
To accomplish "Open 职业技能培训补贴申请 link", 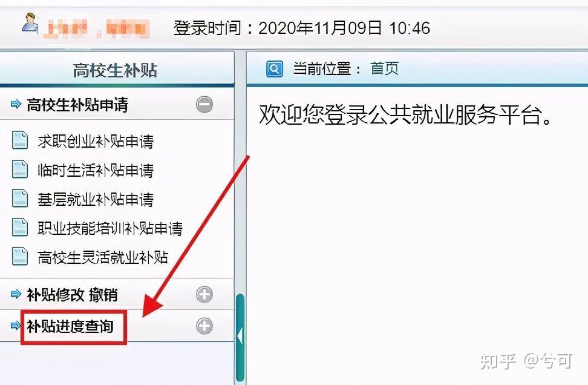I will (110, 228).
